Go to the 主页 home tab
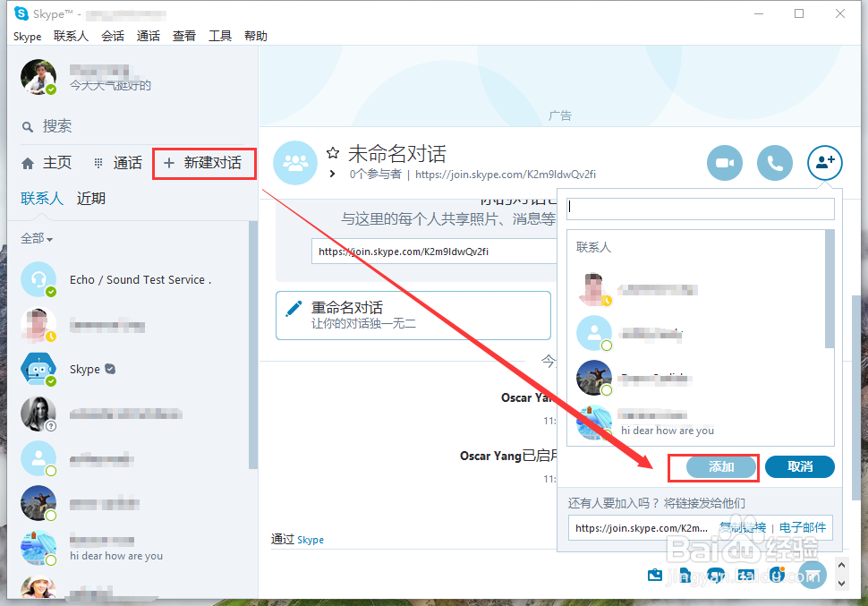868x606 pixels. [x=47, y=163]
